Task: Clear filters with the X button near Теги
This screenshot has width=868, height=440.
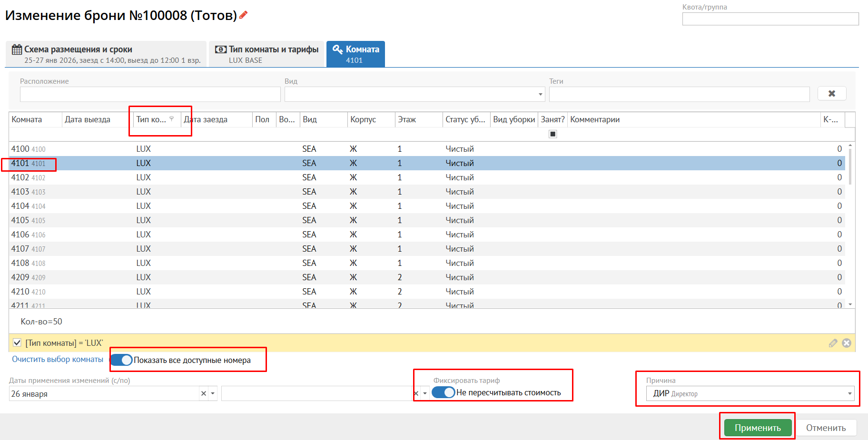Action: click(831, 94)
